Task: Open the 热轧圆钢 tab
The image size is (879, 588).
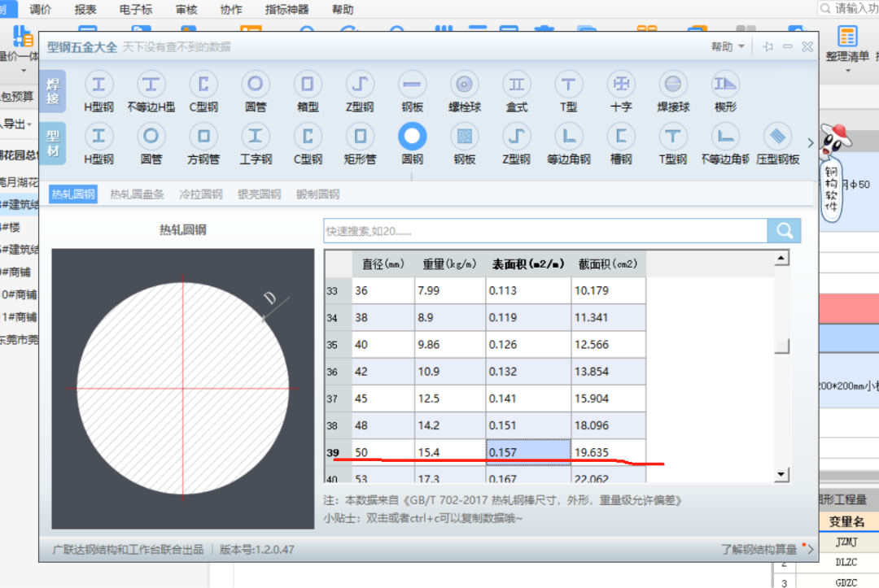Action: tap(73, 194)
